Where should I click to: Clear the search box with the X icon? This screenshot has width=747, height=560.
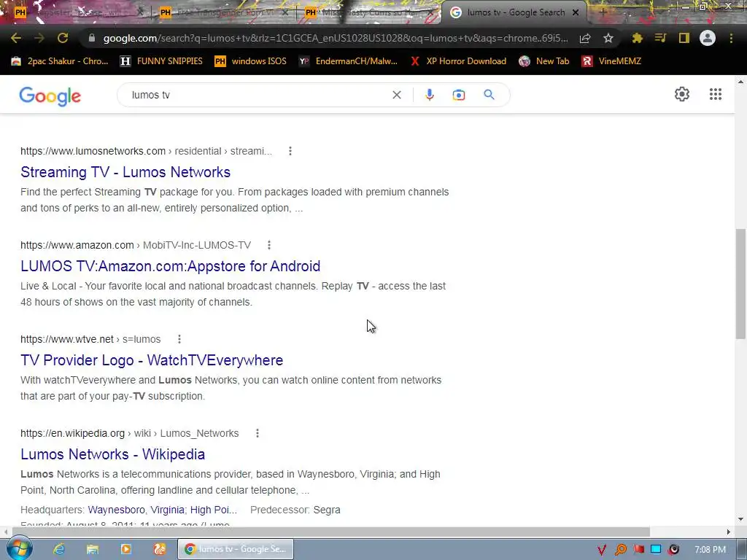[396, 95]
